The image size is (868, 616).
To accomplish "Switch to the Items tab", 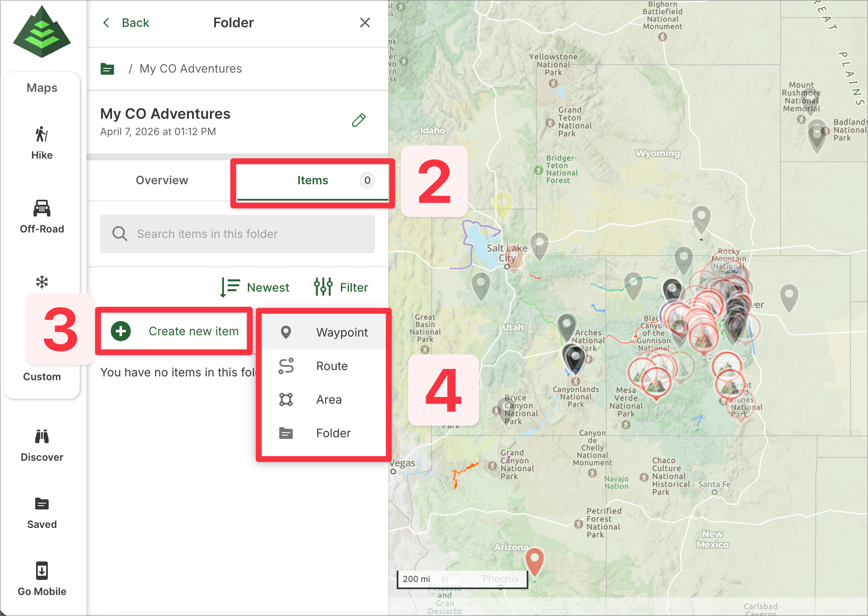I will (x=312, y=180).
